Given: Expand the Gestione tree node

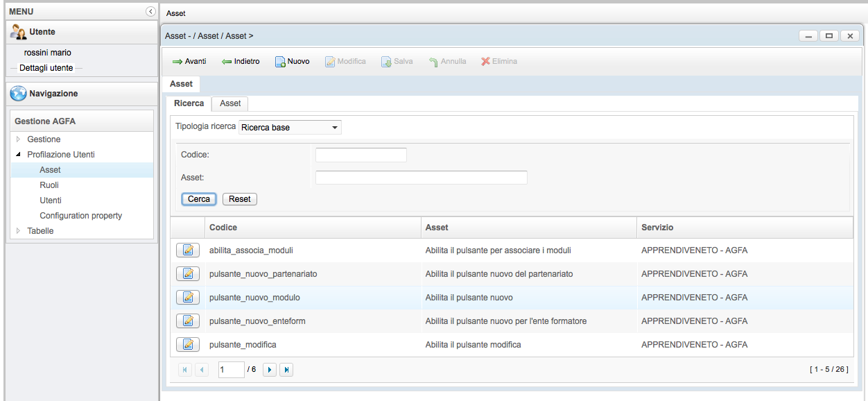Looking at the screenshot, I should pyautogui.click(x=19, y=139).
